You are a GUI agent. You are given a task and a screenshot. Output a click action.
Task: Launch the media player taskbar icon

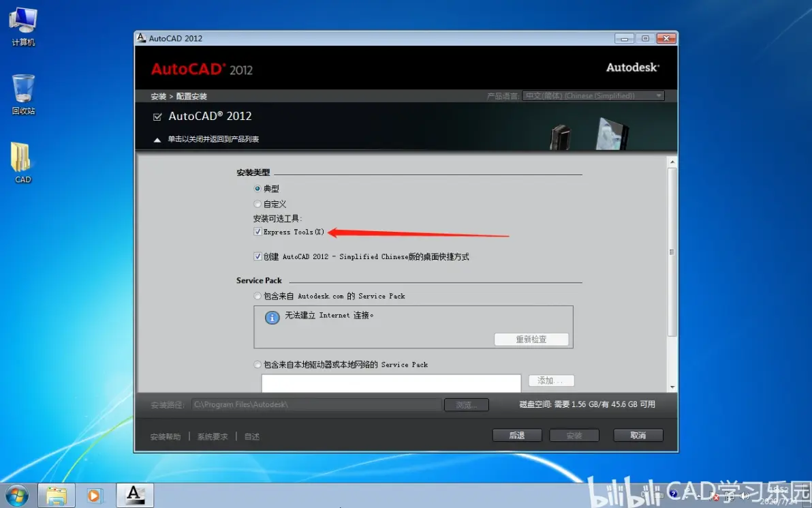pos(94,496)
